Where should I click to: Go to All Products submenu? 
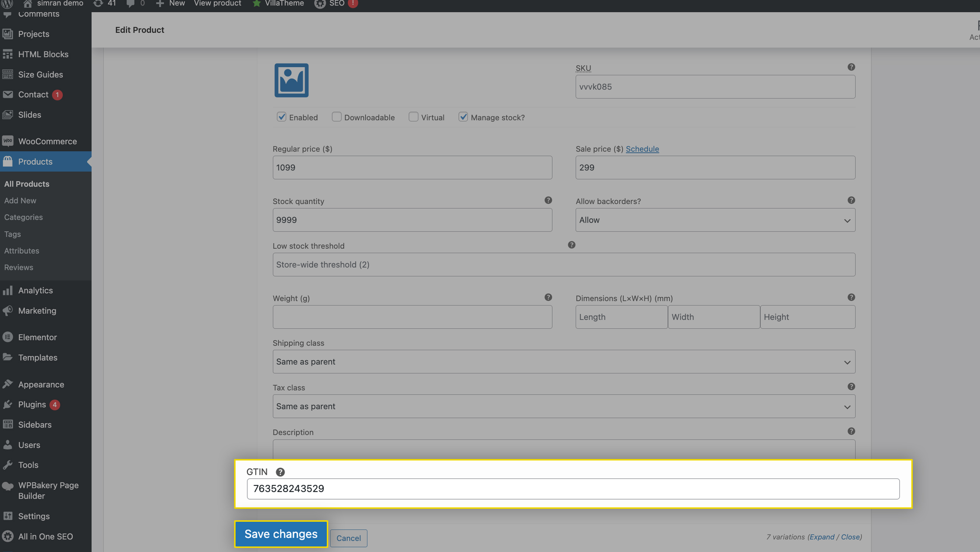click(x=27, y=184)
